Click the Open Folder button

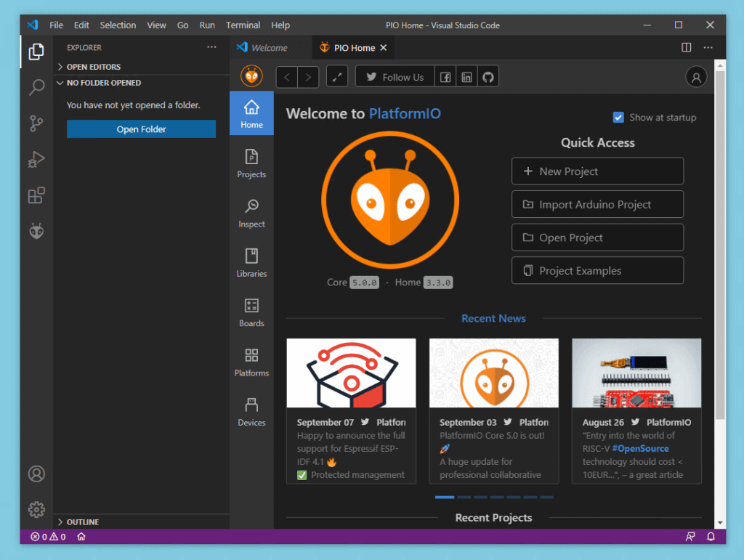tap(142, 129)
